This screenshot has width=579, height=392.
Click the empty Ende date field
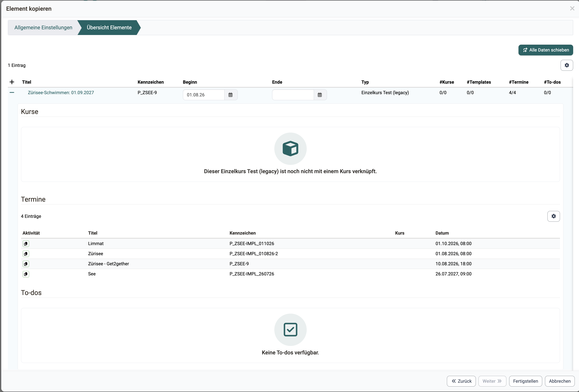tap(293, 95)
